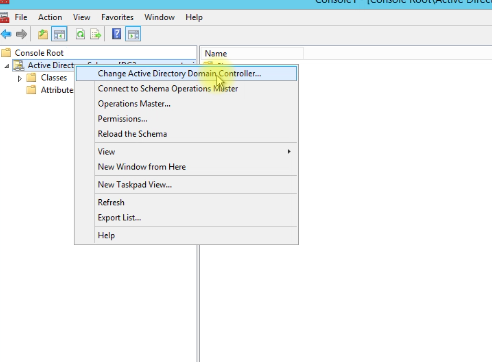Select the Attributes tree item label
Screen dimensions: 492x362
(57, 90)
